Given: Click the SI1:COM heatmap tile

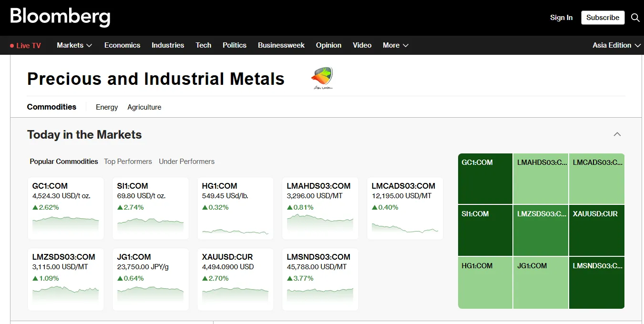Looking at the screenshot, I should (x=485, y=230).
